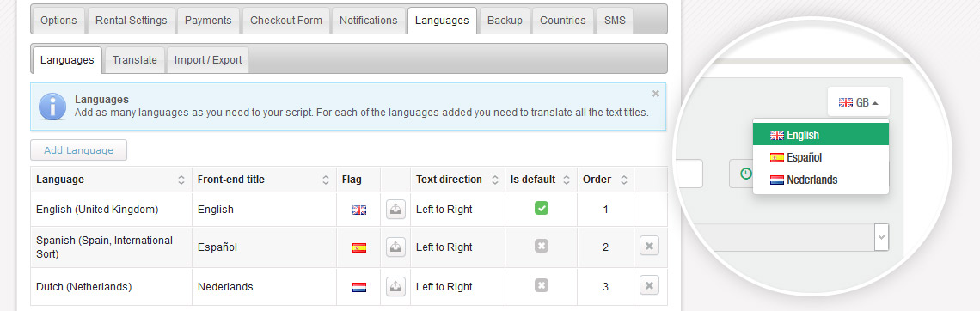Click 'Left to Right' in Dutch row

(444, 287)
